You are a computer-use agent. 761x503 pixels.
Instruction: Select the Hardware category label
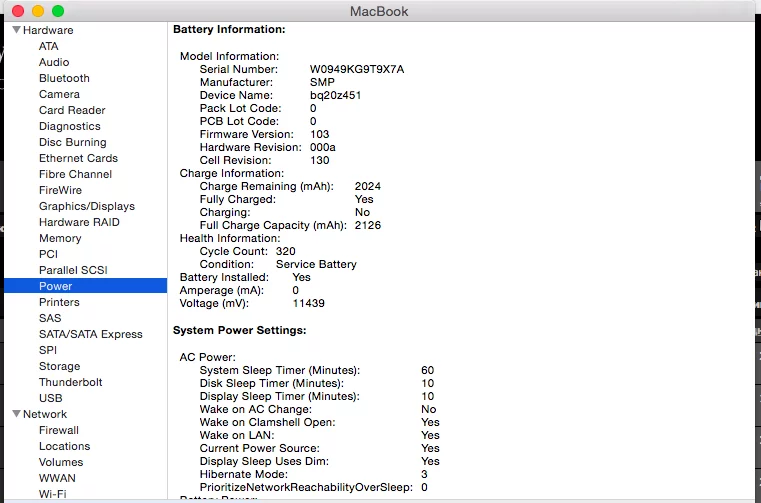(x=48, y=30)
